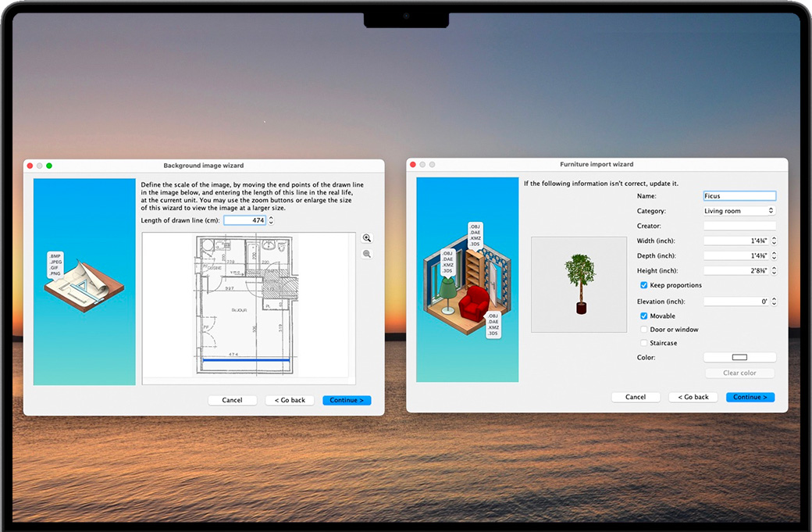Screen dimensions: 812x532
Task: Click the Length of drawn line stepper
Action: [271, 221]
